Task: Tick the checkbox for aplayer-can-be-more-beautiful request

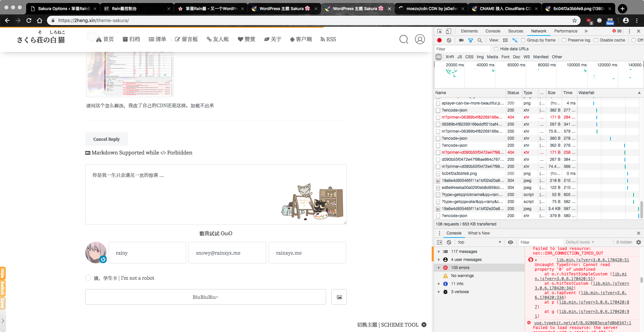Action: [438, 103]
